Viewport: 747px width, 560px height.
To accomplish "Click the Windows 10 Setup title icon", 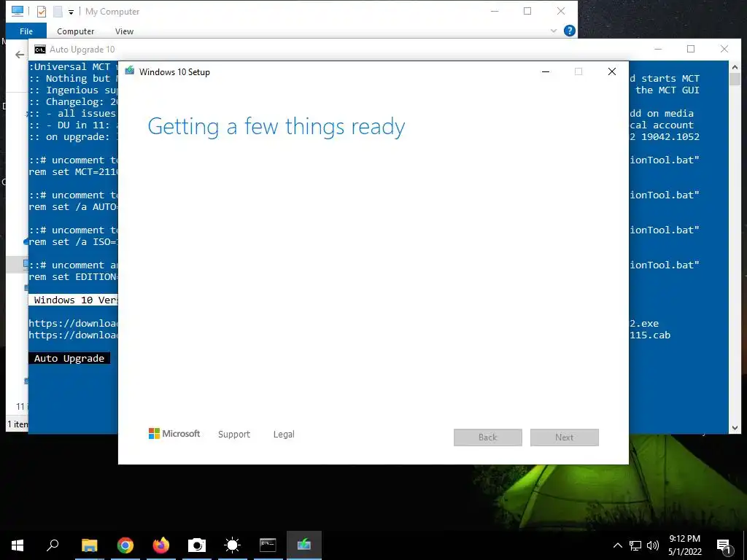I will pos(130,71).
